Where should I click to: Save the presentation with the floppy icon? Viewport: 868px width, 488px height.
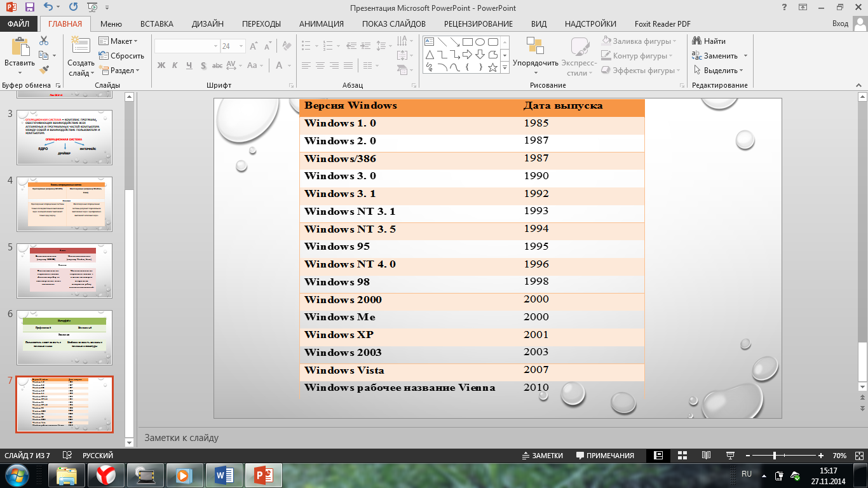tap(29, 8)
